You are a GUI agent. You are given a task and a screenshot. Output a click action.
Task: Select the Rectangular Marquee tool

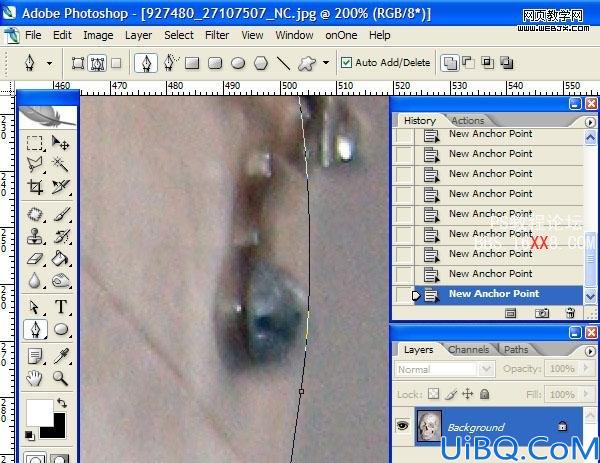[35, 143]
